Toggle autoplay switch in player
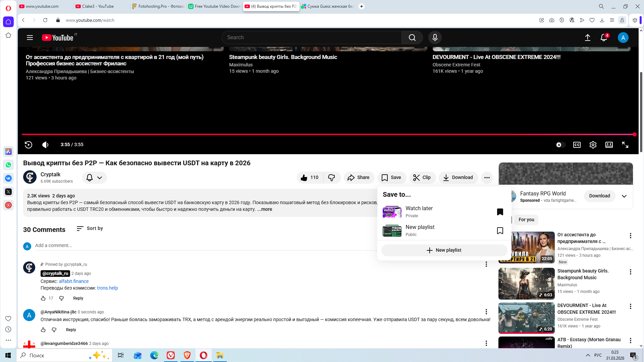 click(x=560, y=145)
